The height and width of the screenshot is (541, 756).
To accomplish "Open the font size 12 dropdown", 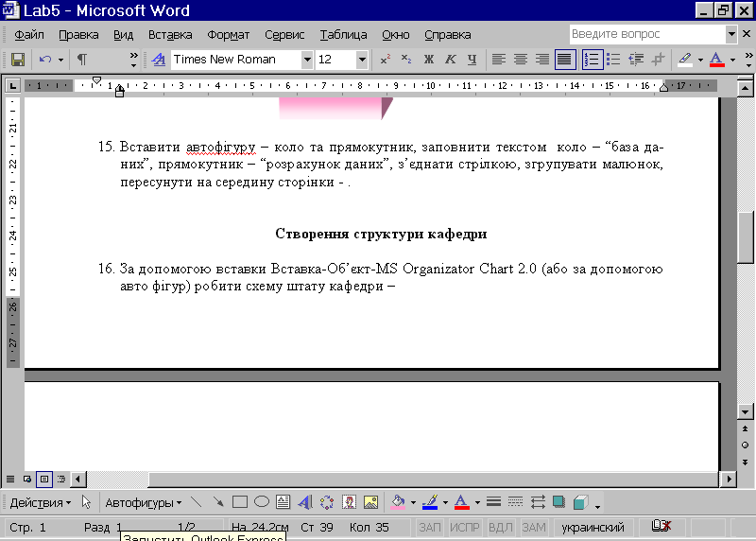I will coord(362,60).
